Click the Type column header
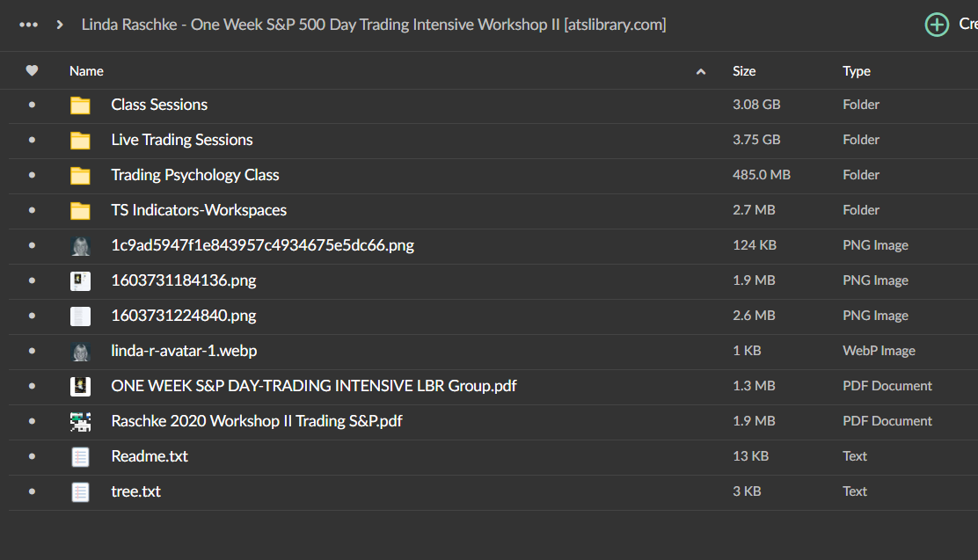This screenshot has height=560, width=978. click(x=857, y=71)
